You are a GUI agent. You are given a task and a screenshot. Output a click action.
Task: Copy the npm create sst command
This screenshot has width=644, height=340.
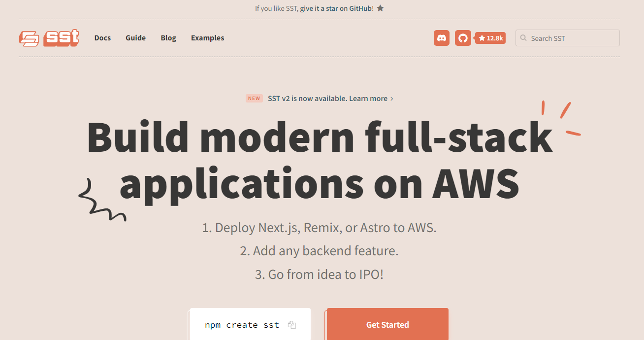point(292,325)
